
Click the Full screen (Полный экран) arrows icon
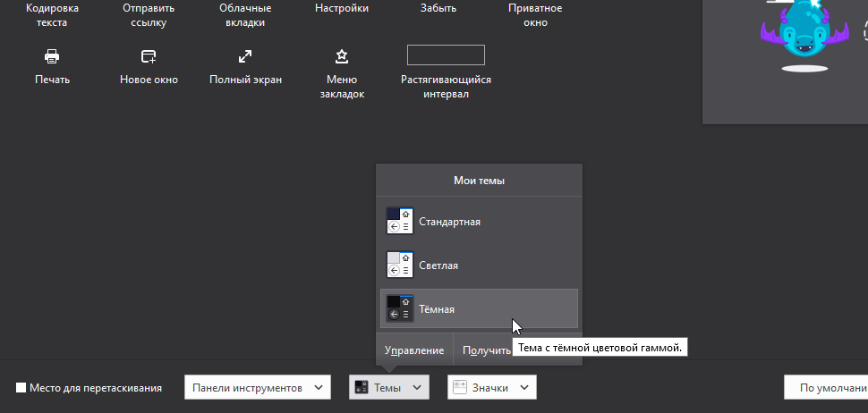click(x=245, y=55)
